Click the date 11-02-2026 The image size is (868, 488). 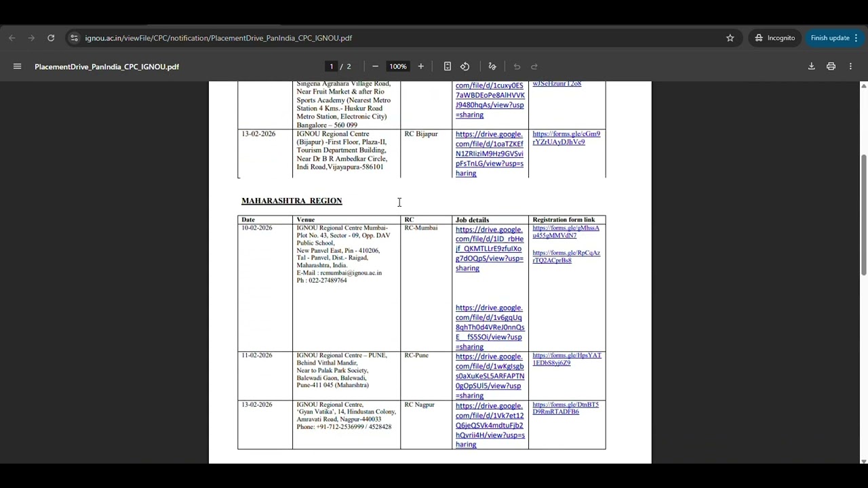tap(257, 355)
